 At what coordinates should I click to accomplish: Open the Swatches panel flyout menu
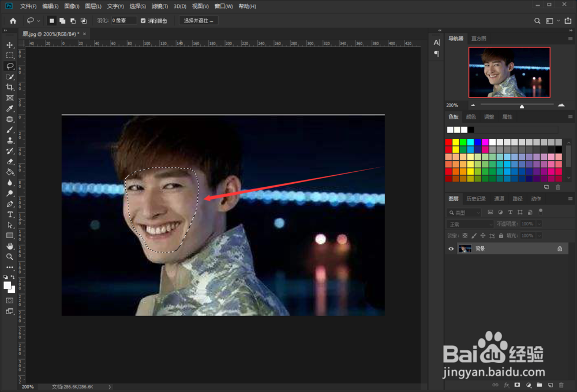coord(570,117)
